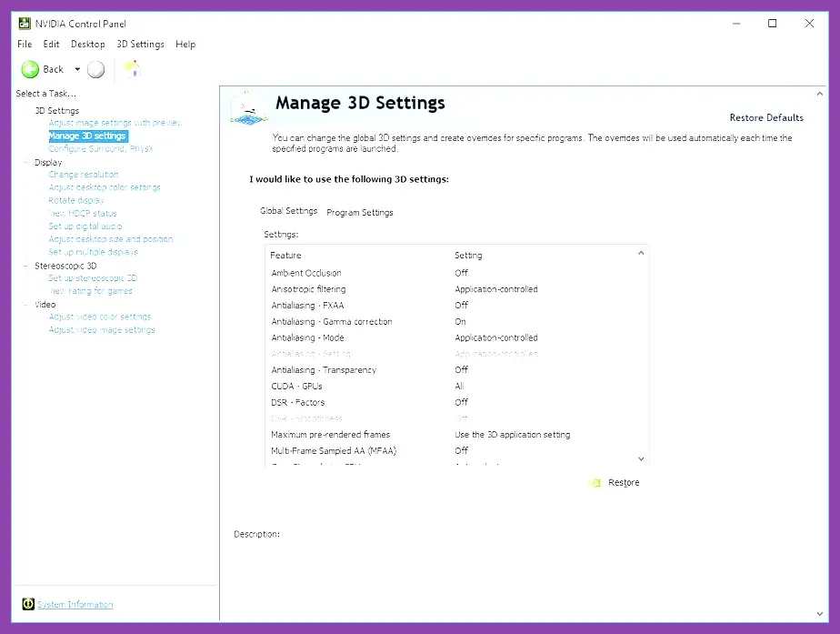Click the 'Use the 3D application setting' value
Viewport: 840px width, 634px height.
pyautogui.click(x=512, y=435)
